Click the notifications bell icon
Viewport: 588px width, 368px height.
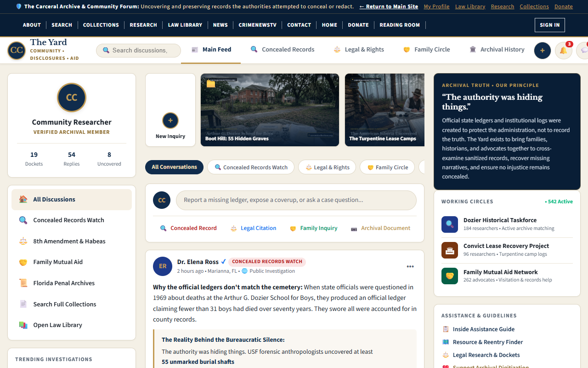[563, 51]
